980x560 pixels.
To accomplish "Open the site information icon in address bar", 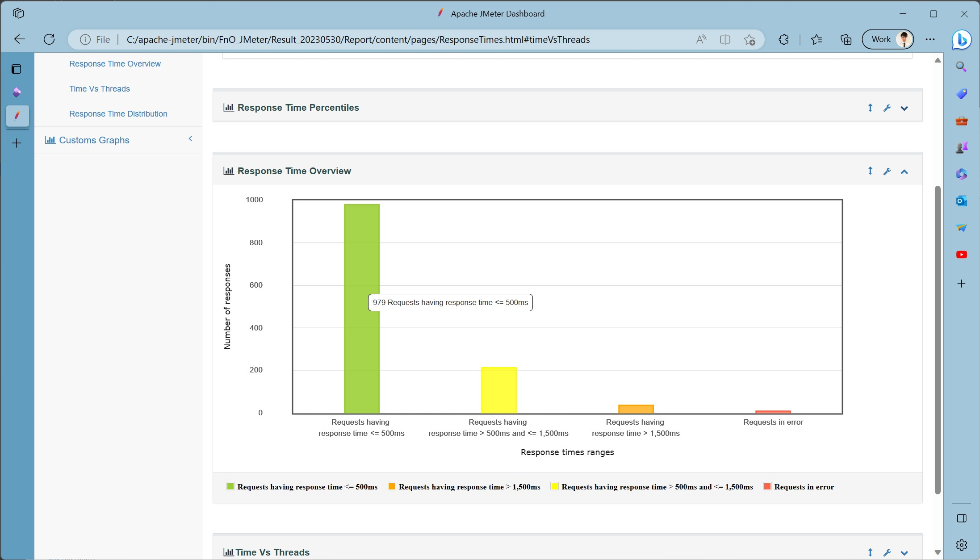I will click(x=85, y=39).
